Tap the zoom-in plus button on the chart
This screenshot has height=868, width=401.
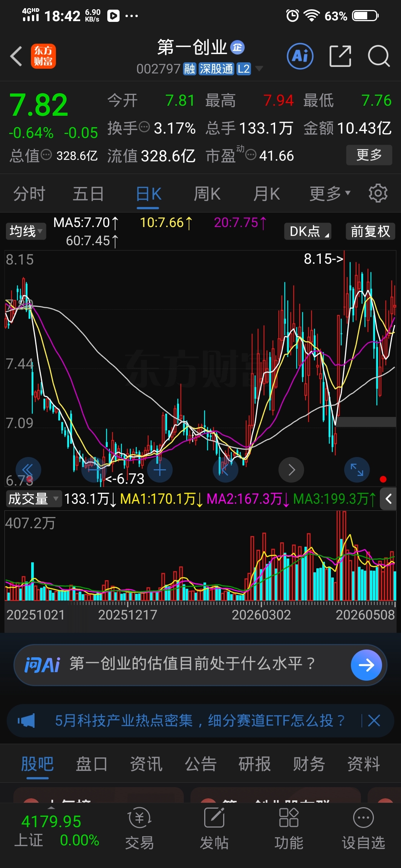pos(160,470)
